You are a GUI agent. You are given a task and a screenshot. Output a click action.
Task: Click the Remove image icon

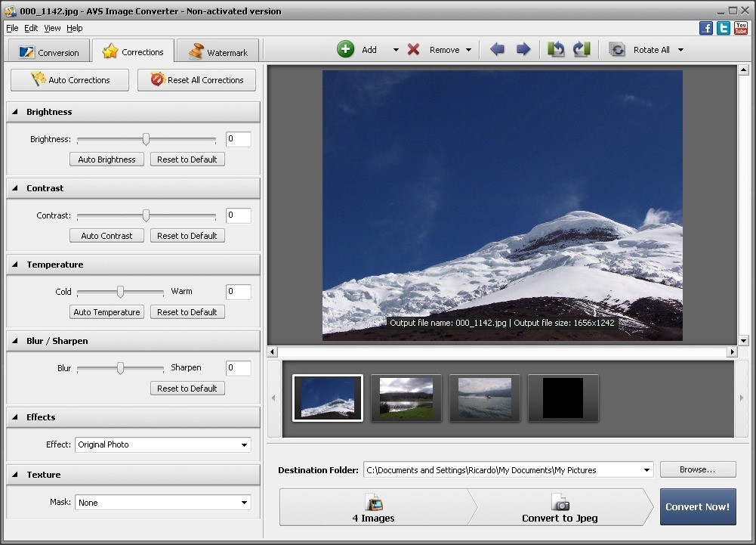tap(415, 48)
